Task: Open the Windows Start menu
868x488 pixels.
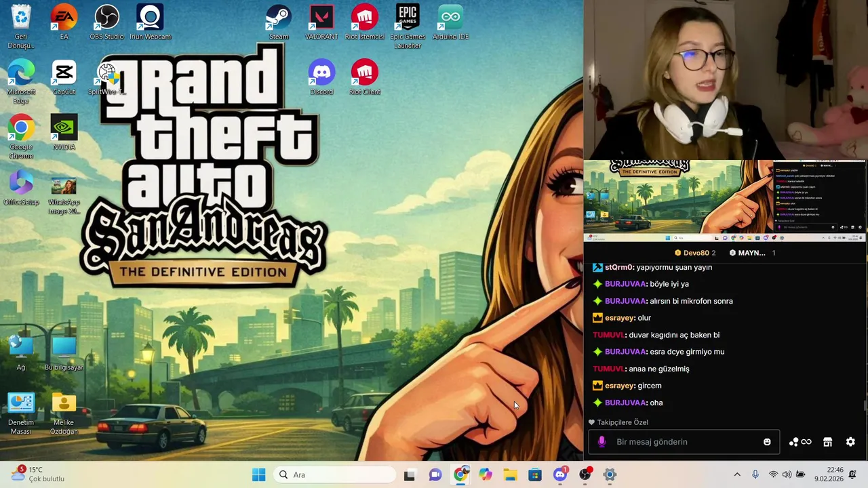Action: pos(258,474)
